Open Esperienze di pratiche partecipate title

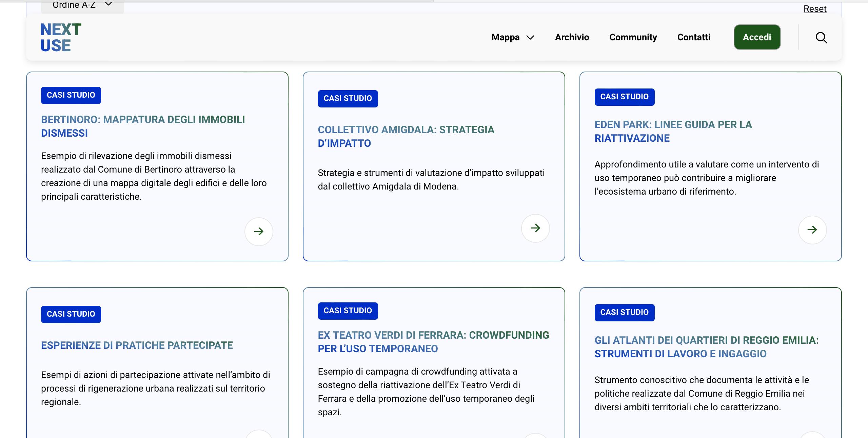[137, 345]
